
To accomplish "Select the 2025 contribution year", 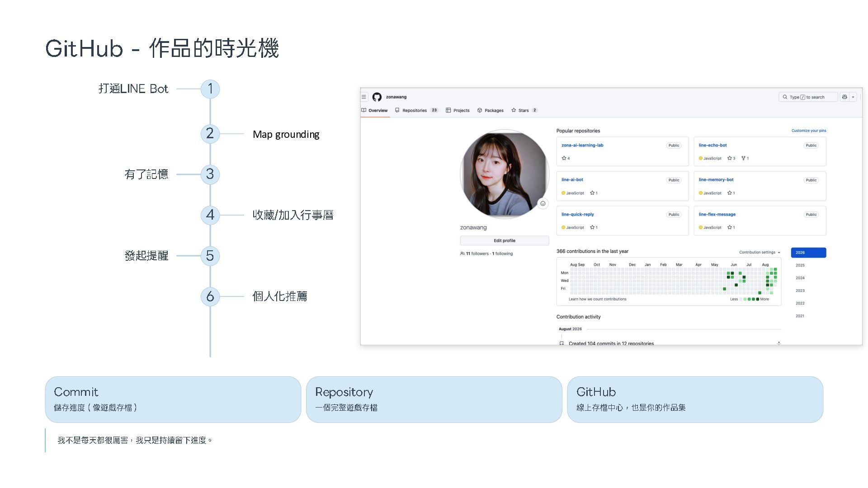I will click(x=800, y=265).
